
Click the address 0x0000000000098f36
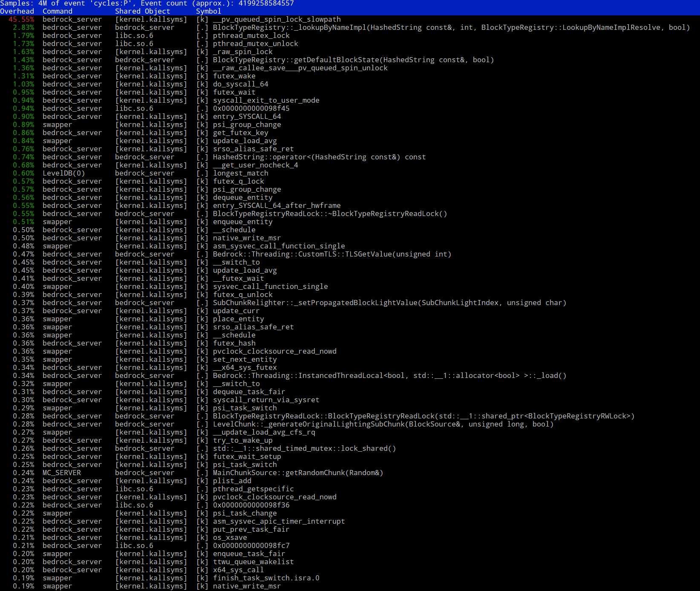(251, 505)
